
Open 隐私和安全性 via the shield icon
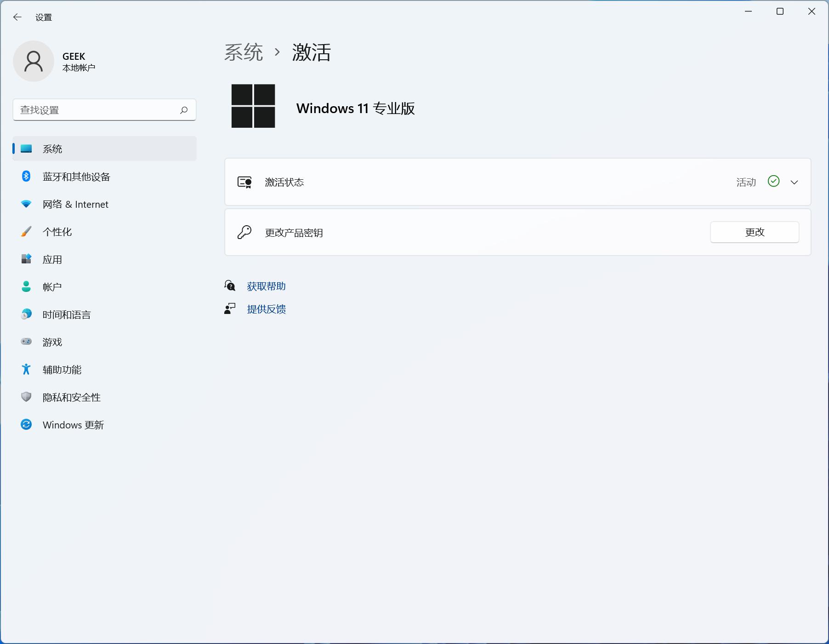click(x=26, y=397)
